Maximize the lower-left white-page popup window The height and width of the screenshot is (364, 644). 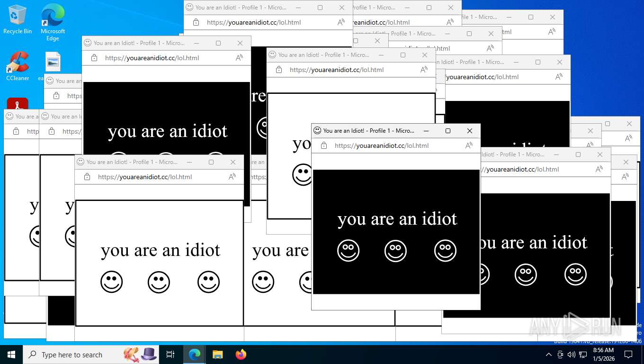pos(211,162)
